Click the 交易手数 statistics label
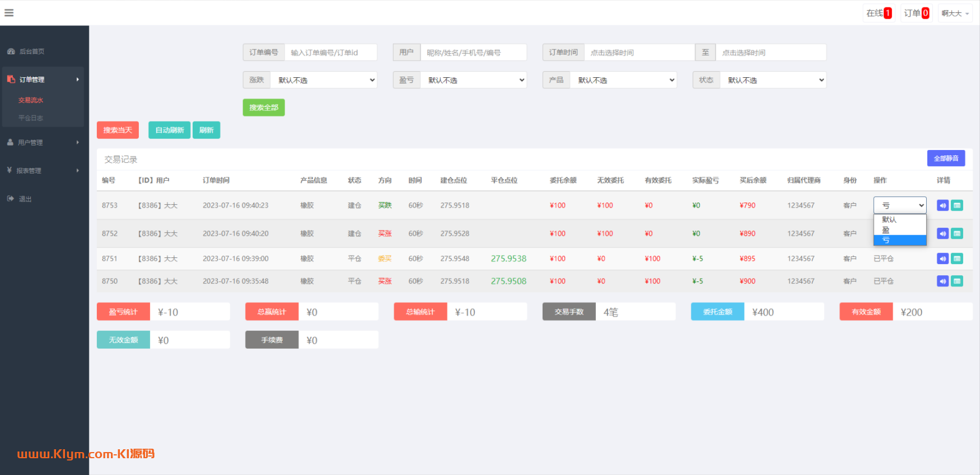The image size is (980, 475). coord(569,312)
